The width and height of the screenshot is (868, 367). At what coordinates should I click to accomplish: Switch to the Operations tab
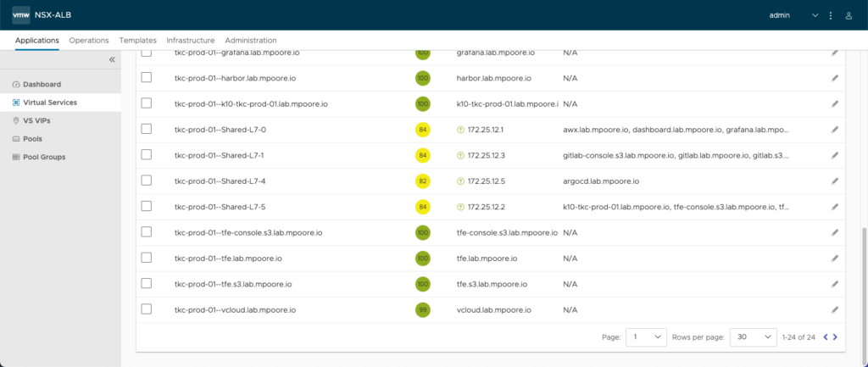[x=89, y=41]
